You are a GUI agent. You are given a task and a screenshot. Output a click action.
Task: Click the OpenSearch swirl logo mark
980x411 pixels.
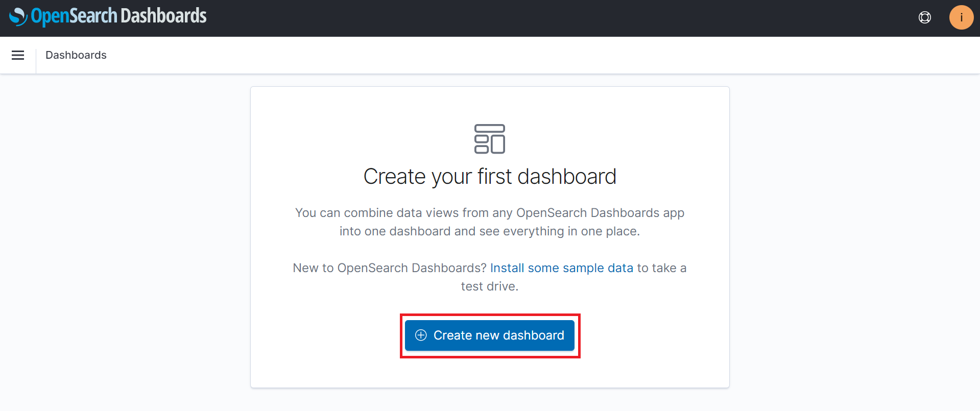pyautogui.click(x=18, y=16)
